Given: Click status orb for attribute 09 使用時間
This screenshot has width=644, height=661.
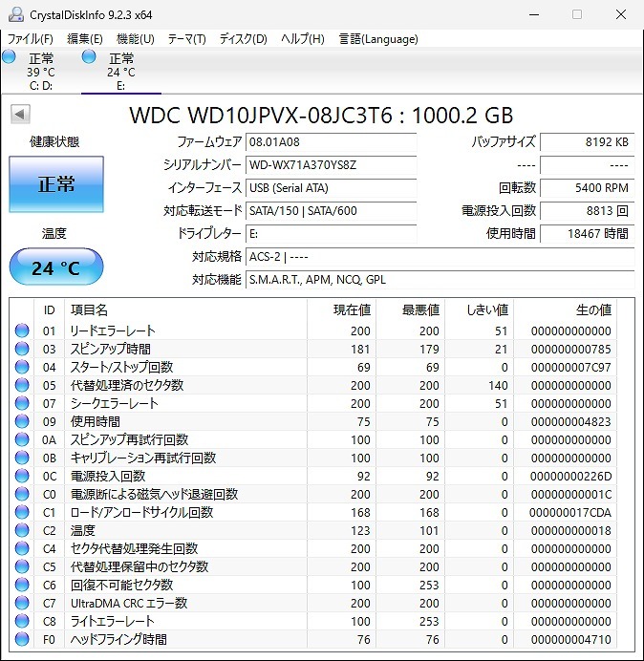Looking at the screenshot, I should point(22,421).
